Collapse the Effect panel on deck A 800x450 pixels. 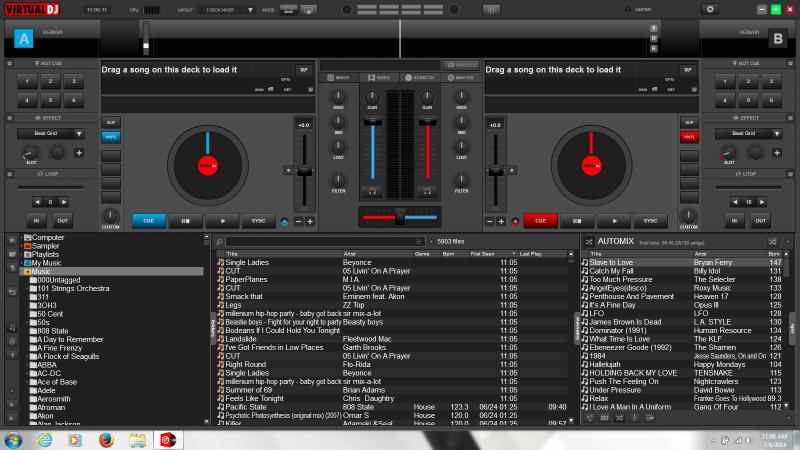10,118
